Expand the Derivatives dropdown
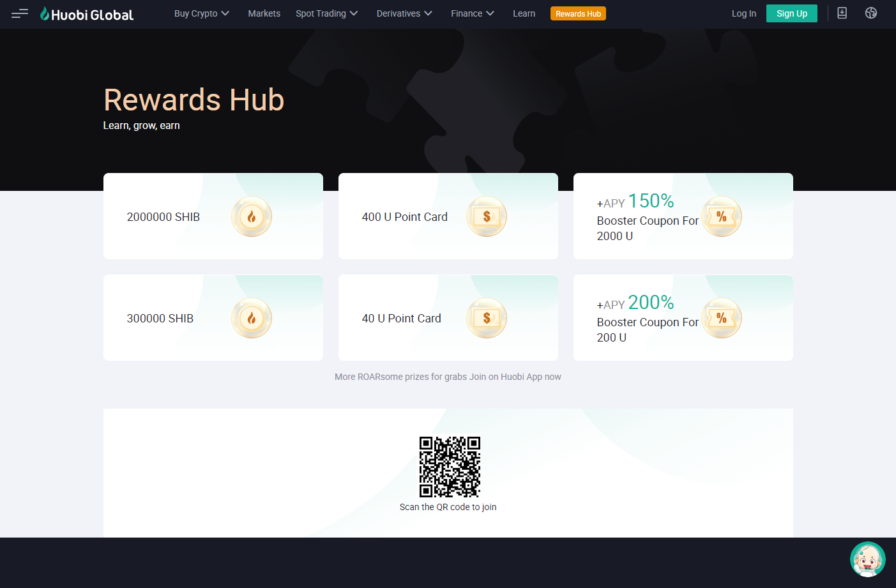 coord(404,13)
